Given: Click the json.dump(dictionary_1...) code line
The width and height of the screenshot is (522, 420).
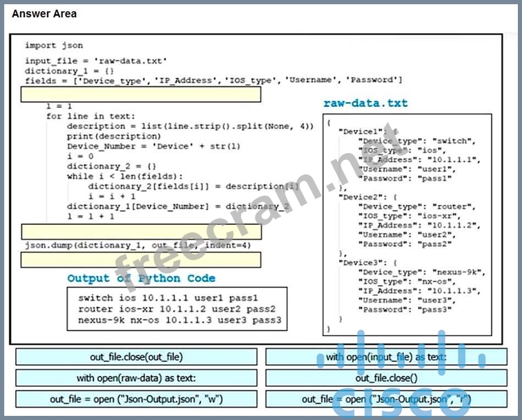Looking at the screenshot, I should coord(138,246).
